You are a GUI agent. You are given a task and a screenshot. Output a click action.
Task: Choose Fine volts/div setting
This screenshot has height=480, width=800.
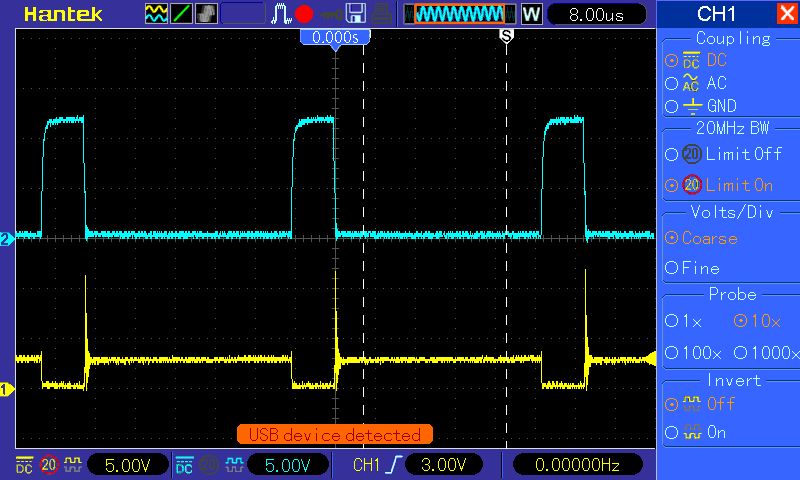671,268
